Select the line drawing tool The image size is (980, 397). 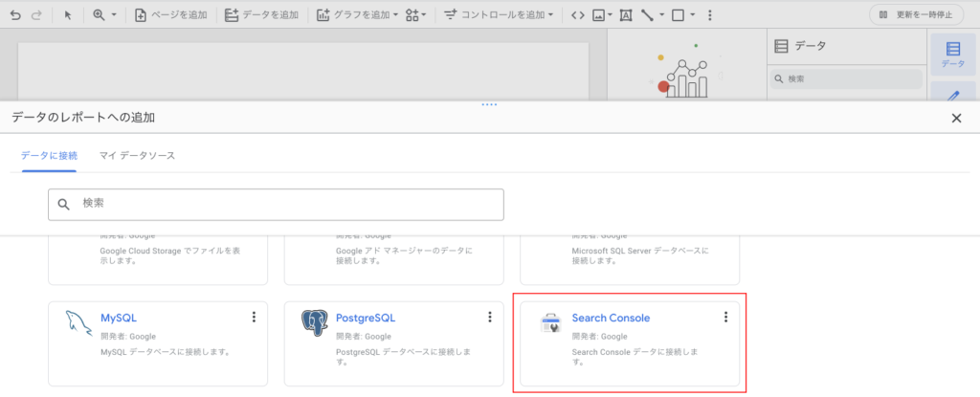tap(648, 15)
